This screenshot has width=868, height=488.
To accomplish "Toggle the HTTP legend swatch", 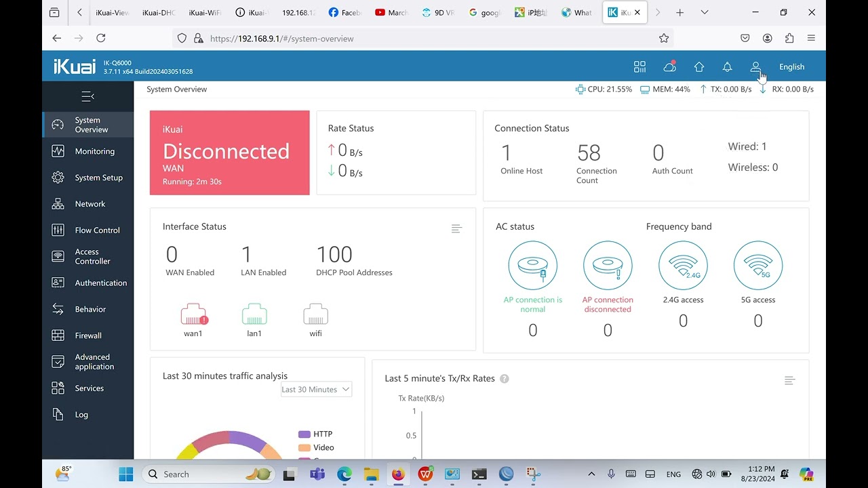I will (304, 434).
